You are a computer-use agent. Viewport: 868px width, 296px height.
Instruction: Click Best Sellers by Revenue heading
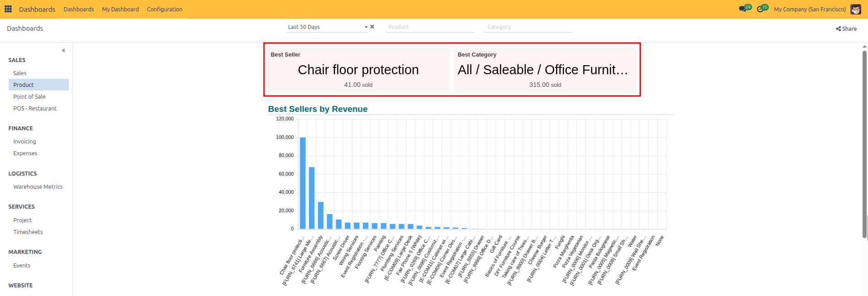click(x=318, y=109)
